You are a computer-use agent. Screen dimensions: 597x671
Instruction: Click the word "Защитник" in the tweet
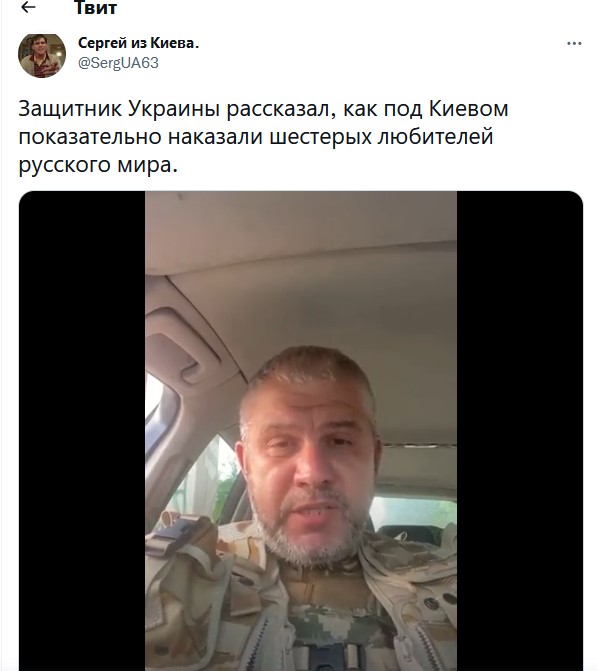coord(70,109)
